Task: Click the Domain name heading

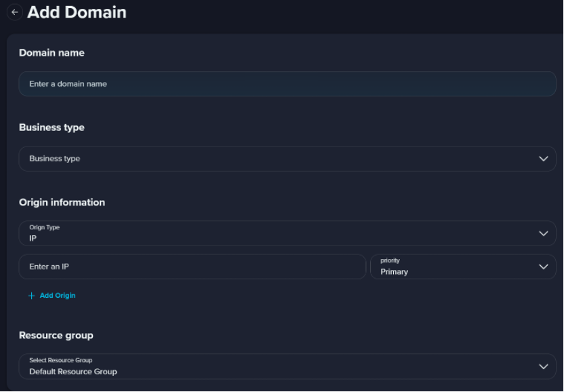Action: click(x=52, y=53)
